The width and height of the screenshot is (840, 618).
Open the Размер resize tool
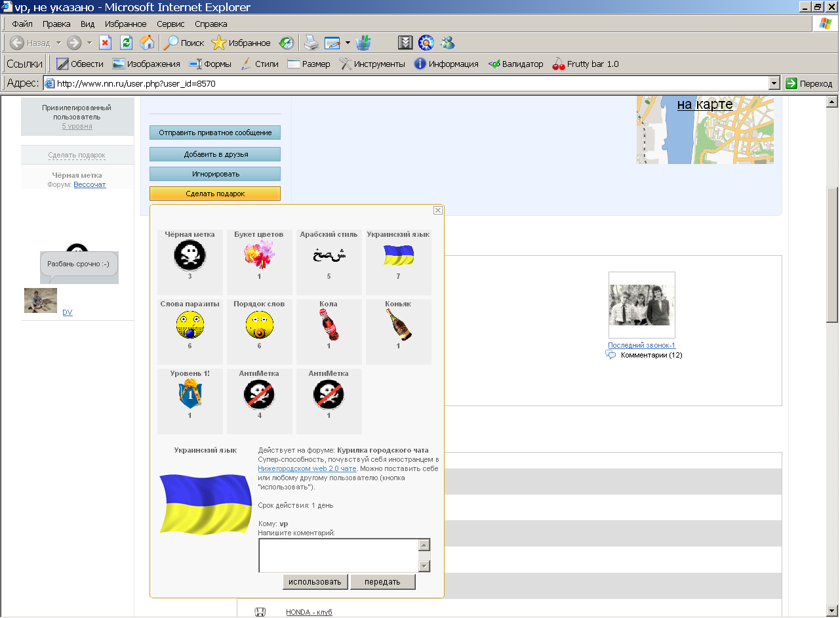[x=309, y=64]
